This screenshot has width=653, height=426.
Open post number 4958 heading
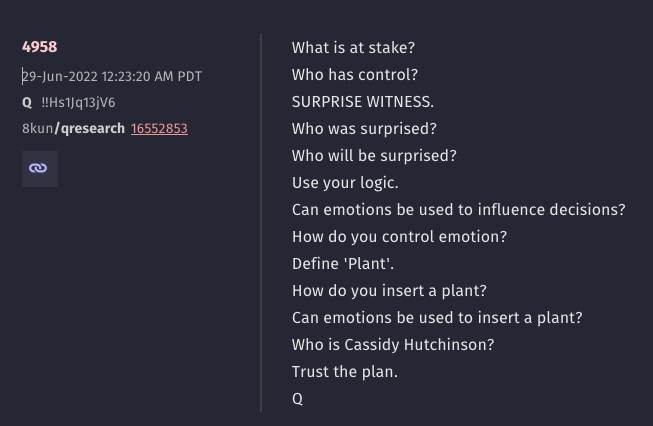pyautogui.click(x=40, y=47)
